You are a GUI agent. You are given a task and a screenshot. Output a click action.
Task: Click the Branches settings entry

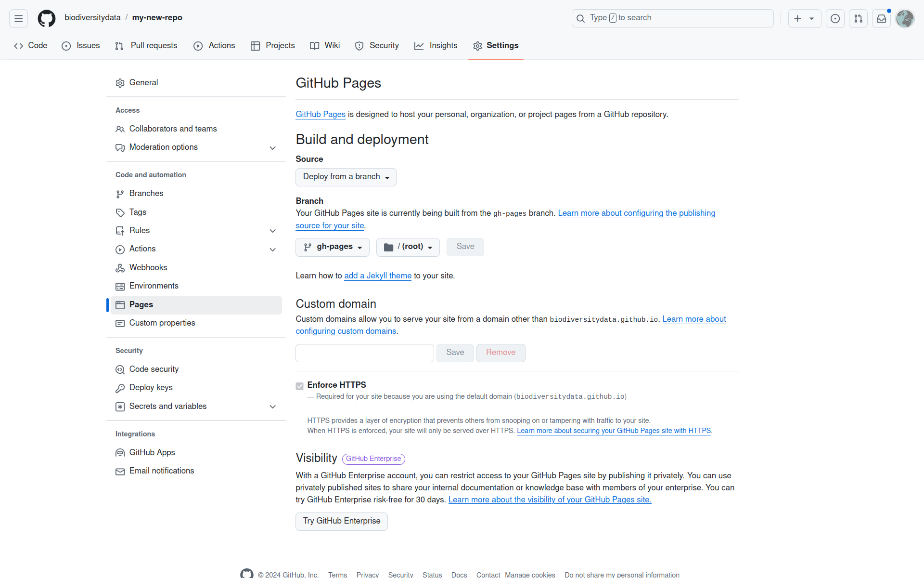tap(146, 193)
